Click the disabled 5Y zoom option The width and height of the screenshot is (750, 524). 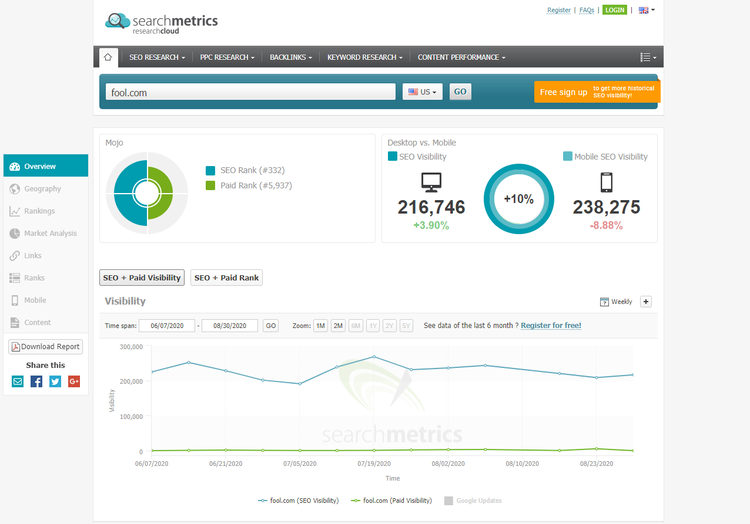click(406, 326)
